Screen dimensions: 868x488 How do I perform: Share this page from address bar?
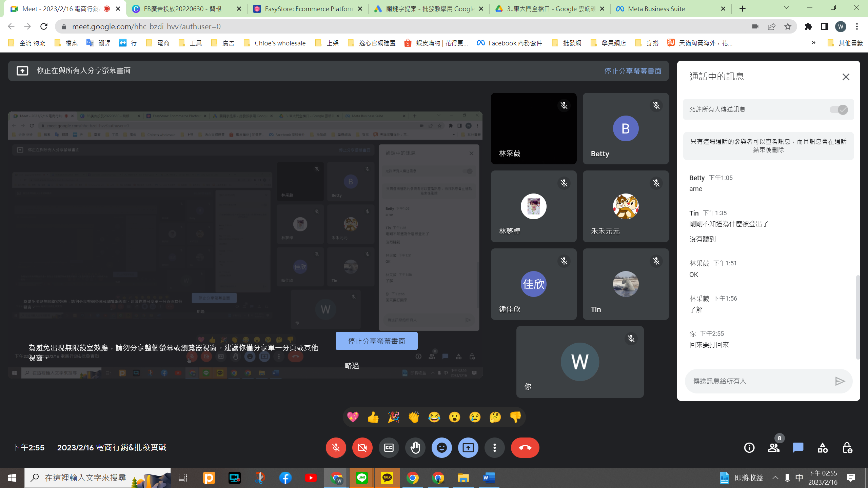click(771, 26)
